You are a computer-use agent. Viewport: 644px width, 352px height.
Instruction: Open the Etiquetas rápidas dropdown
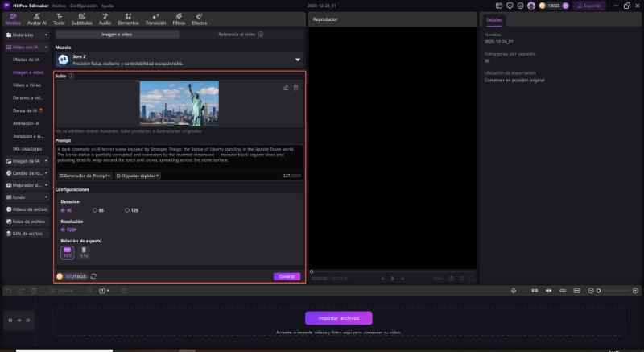coord(138,176)
